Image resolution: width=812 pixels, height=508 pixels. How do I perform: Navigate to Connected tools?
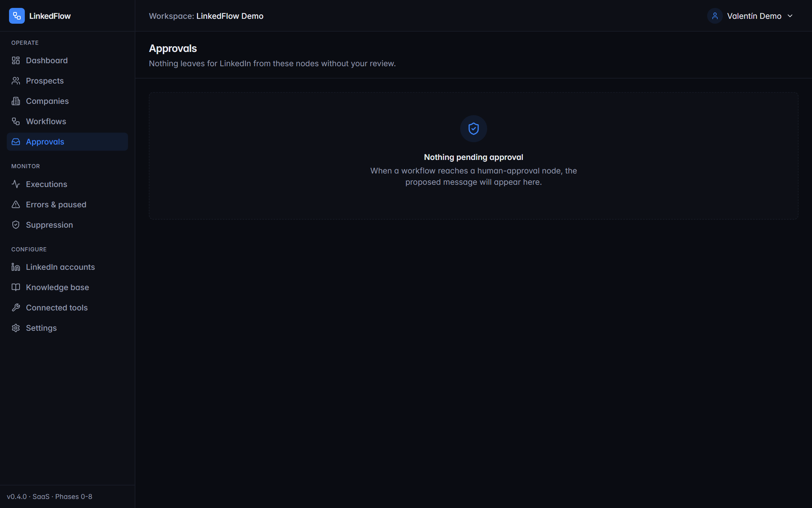(x=67, y=308)
